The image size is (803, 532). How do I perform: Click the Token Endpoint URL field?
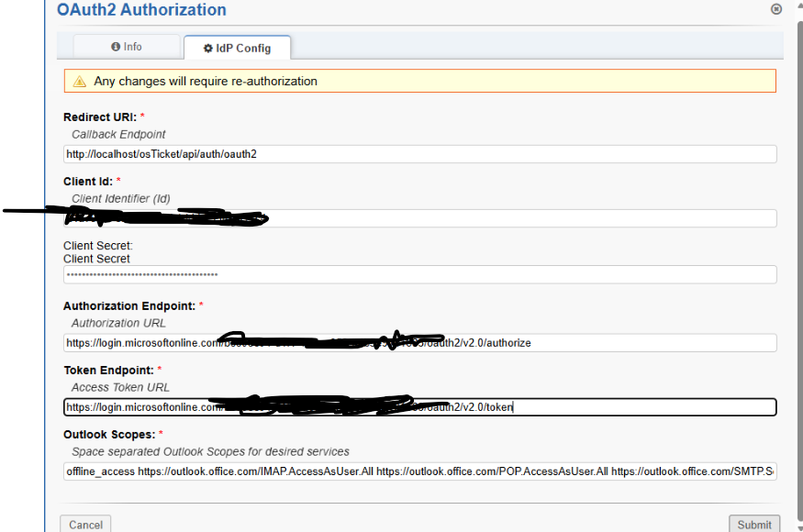click(642, 407)
